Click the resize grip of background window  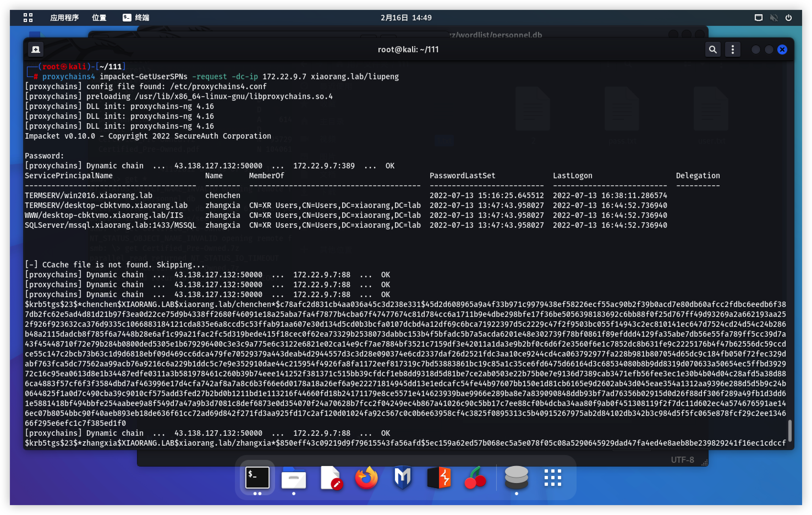pos(704,463)
